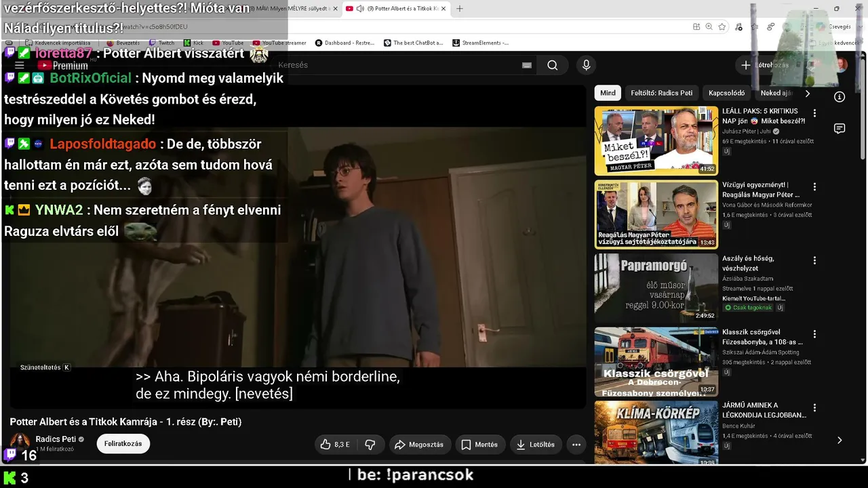Open the YouTube guide hamburger menu
868x488 pixels.
click(20, 65)
